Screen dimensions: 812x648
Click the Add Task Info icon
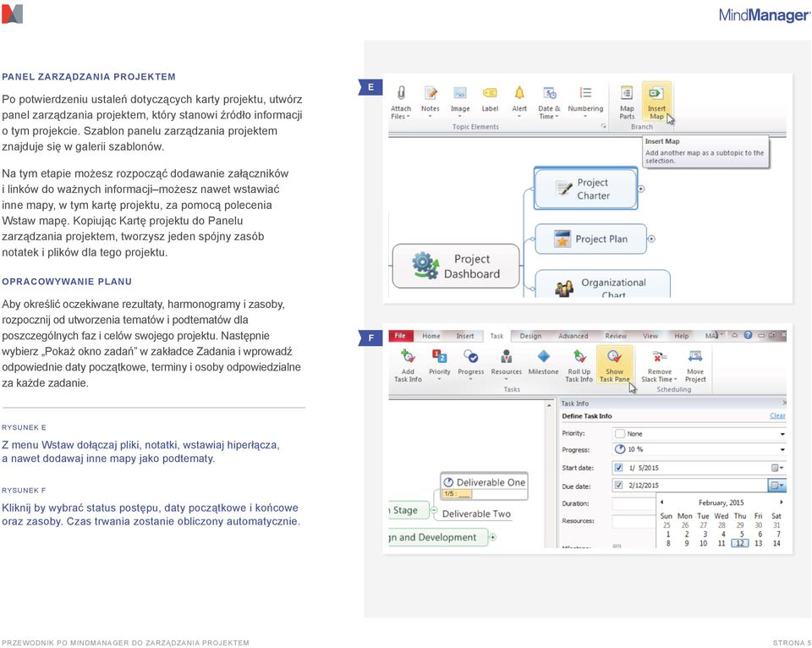(408, 356)
